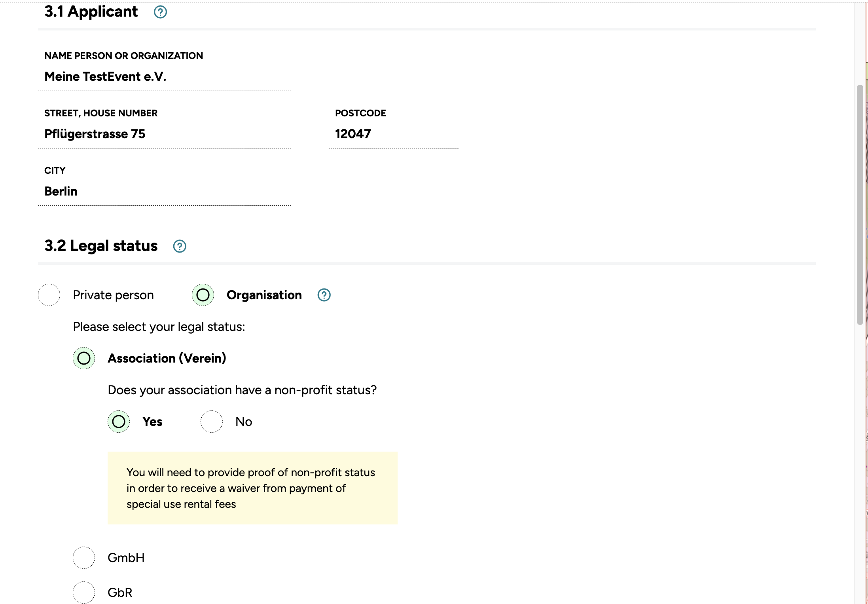868x604 pixels.
Task: Open help icon beside 3.1 Applicant heading
Action: click(160, 12)
